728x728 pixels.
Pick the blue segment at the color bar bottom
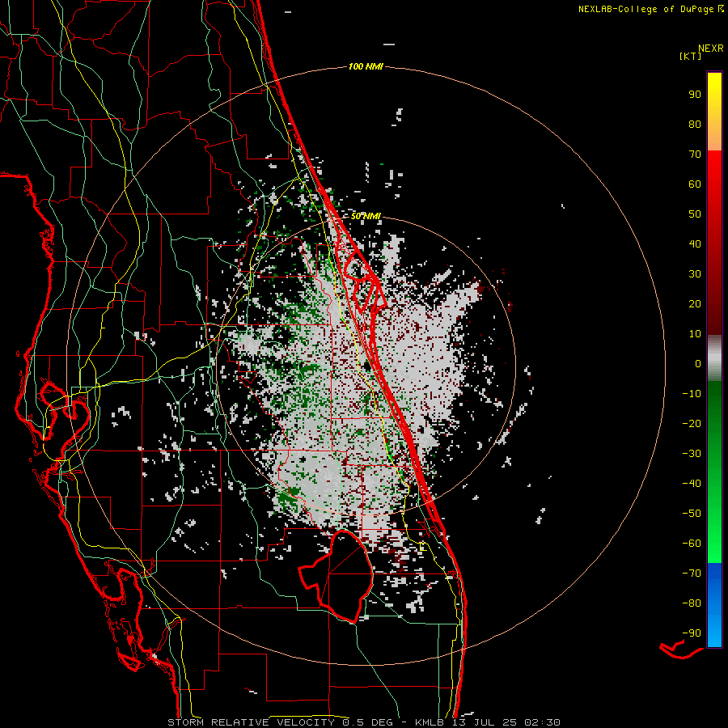pos(714,605)
